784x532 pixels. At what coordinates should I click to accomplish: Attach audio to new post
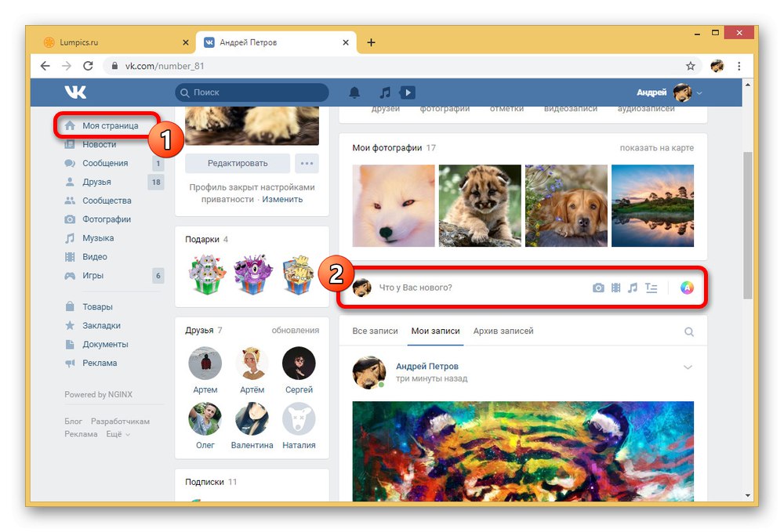[x=633, y=288]
